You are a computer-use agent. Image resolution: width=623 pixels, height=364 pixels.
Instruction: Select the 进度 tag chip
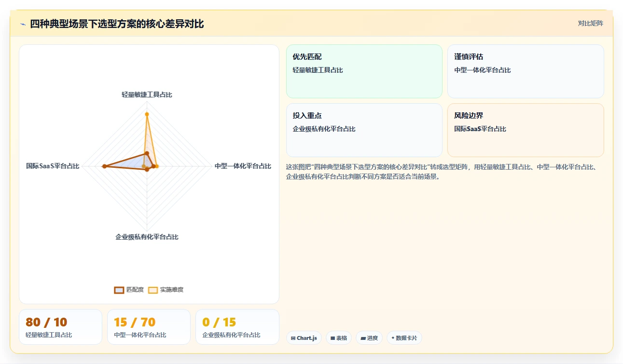pos(369,338)
